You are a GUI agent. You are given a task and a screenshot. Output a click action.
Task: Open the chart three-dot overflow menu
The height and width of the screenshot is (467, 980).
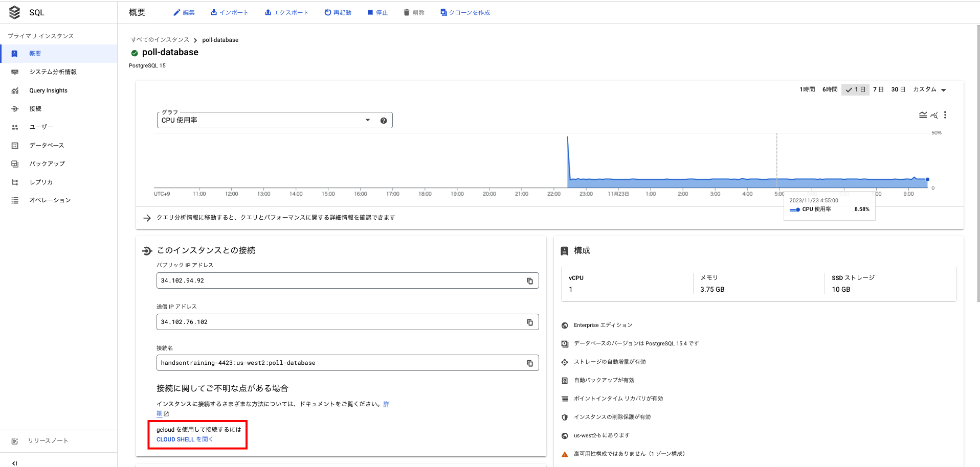pos(945,115)
